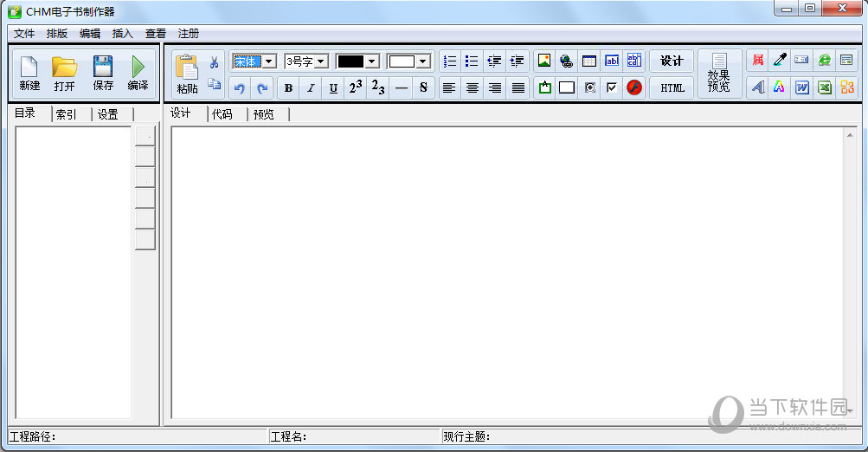Compile the ebook with the 编译 icon
This screenshot has width=868, height=452.
point(138,73)
